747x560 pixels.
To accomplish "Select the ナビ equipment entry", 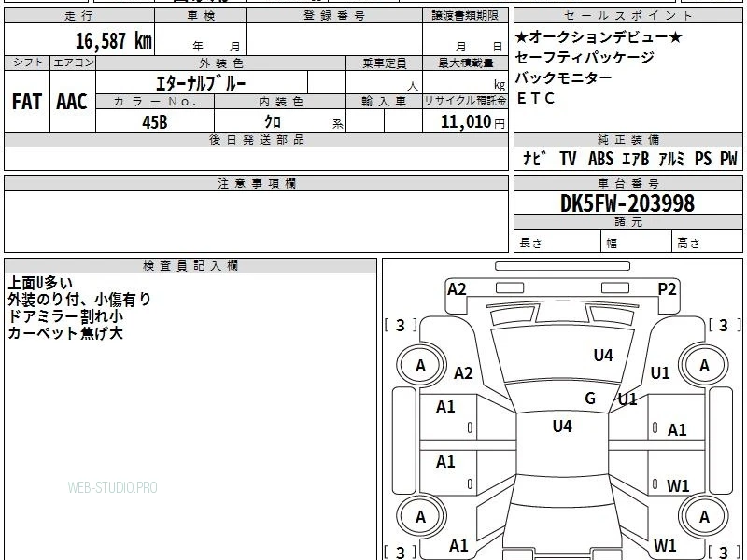I will tap(534, 158).
